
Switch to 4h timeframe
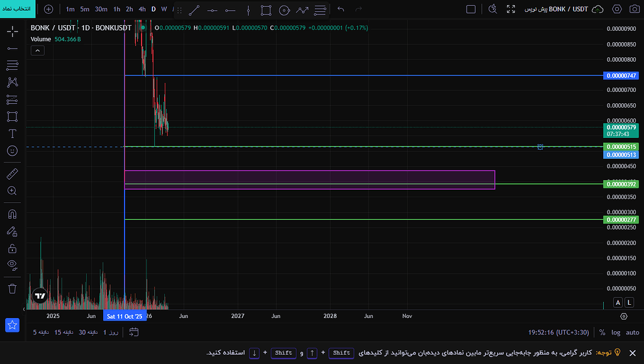[142, 9]
